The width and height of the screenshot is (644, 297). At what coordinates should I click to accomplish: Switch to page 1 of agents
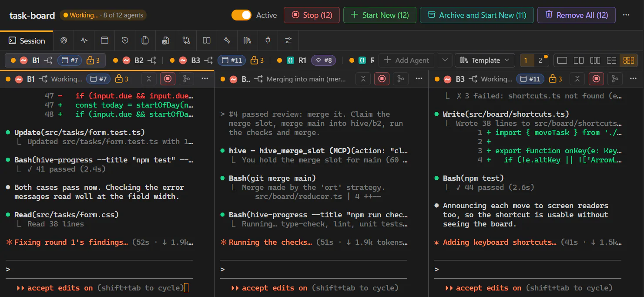tap(526, 60)
